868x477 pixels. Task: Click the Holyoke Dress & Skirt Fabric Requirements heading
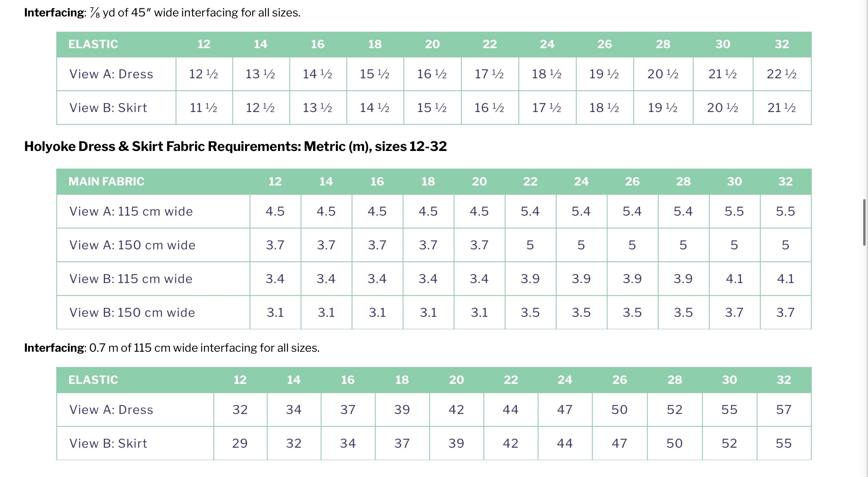pyautogui.click(x=235, y=147)
